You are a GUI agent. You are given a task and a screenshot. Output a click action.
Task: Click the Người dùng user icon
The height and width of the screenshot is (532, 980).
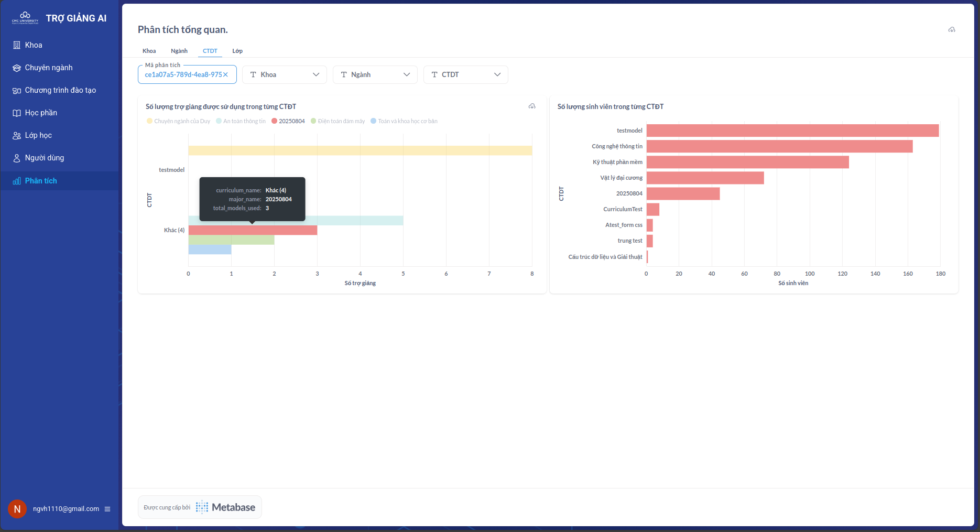[17, 158]
